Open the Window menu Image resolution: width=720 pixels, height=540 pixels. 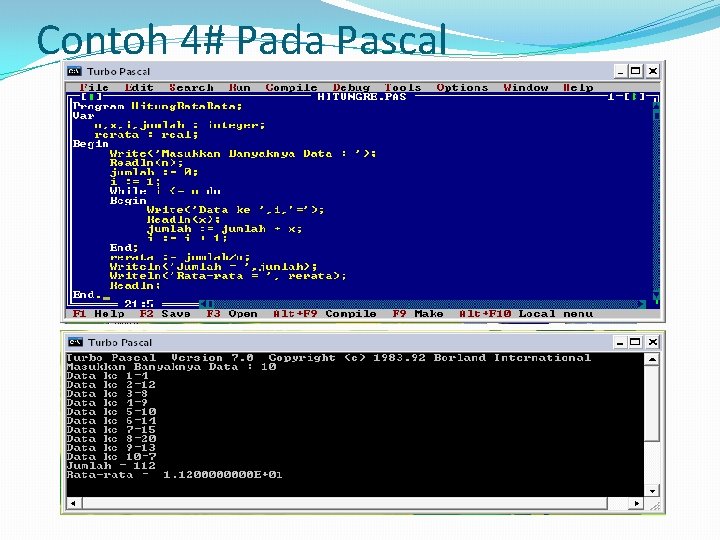(x=526, y=87)
